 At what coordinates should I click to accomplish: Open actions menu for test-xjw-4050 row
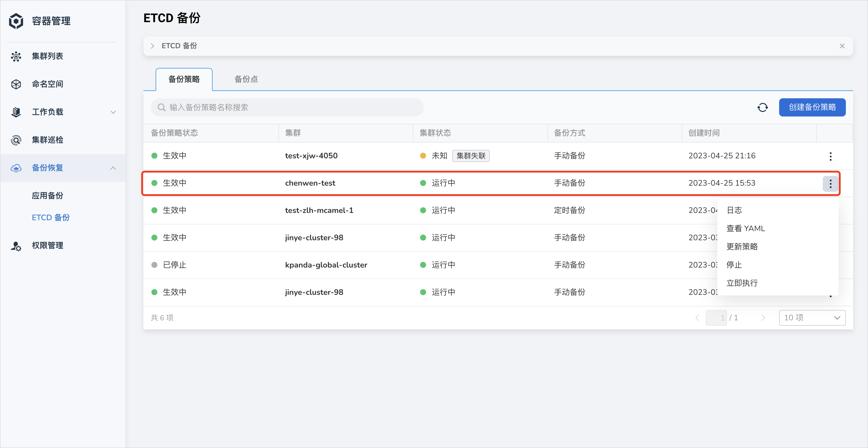coord(830,156)
